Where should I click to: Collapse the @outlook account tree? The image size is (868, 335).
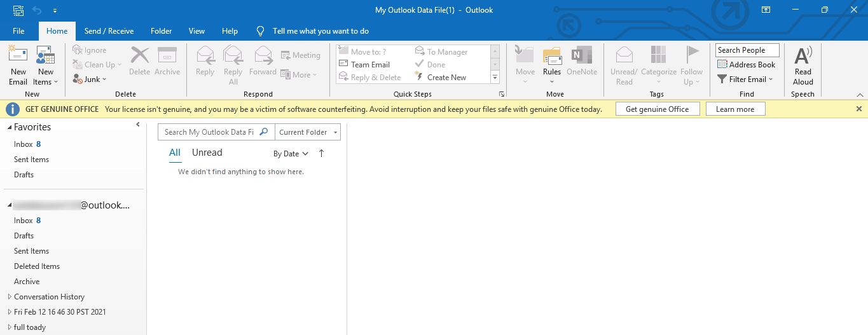[10, 206]
